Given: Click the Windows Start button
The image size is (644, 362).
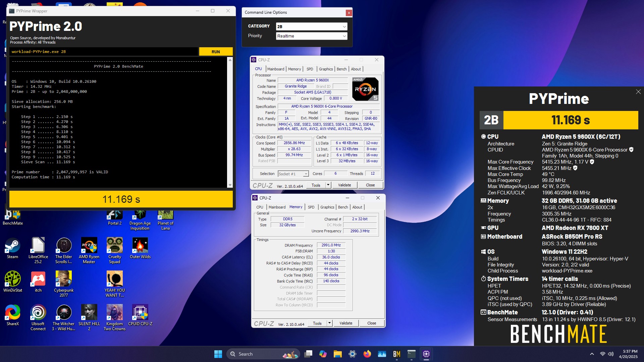Looking at the screenshot, I should click(x=218, y=354).
